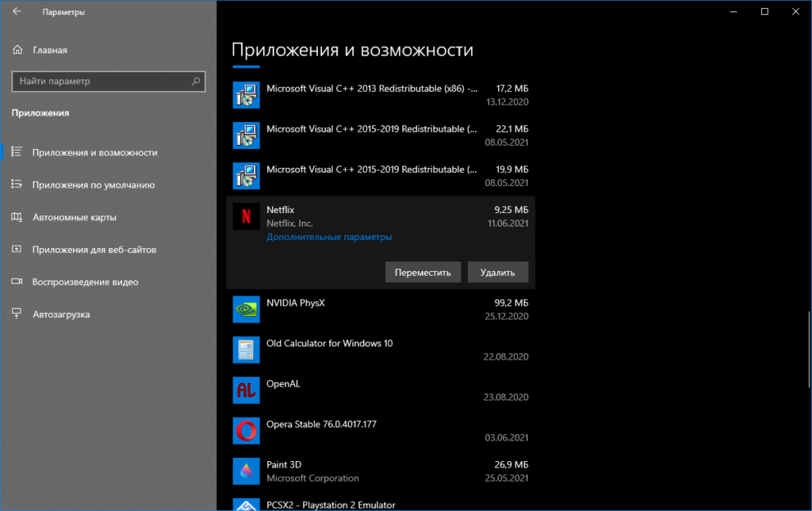Open Дополнительные параметры link for Netflix
Image resolution: width=812 pixels, height=511 pixels.
click(329, 237)
